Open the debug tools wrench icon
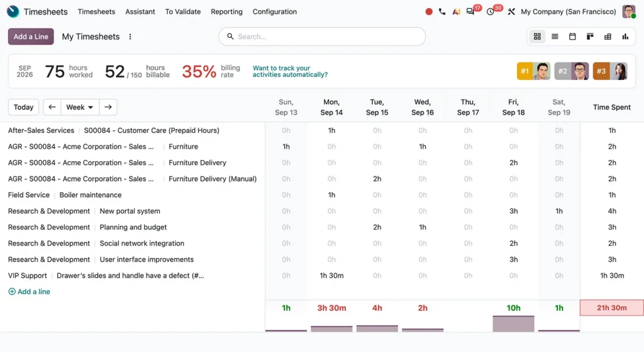This screenshot has width=644, height=352. click(x=511, y=11)
